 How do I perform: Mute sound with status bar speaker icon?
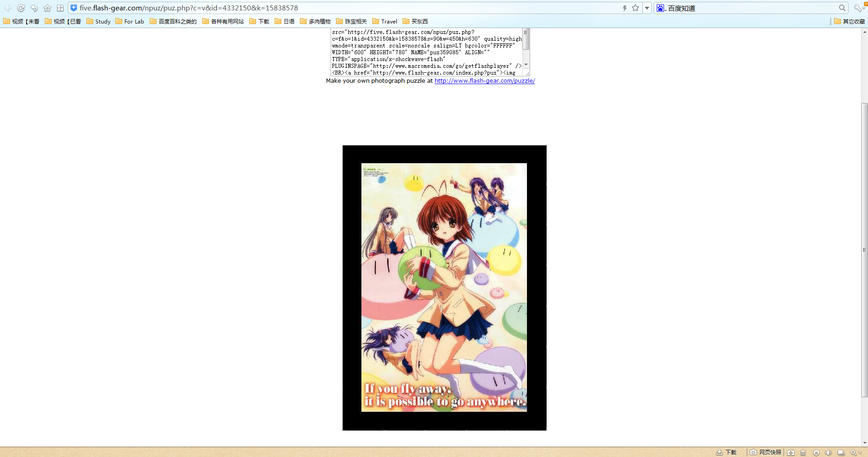[x=828, y=452]
